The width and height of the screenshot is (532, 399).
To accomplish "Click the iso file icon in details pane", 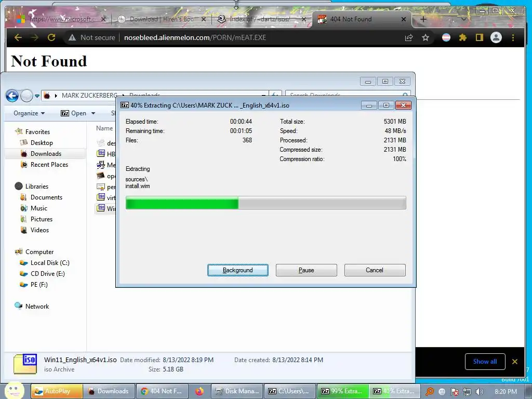I will [25, 364].
